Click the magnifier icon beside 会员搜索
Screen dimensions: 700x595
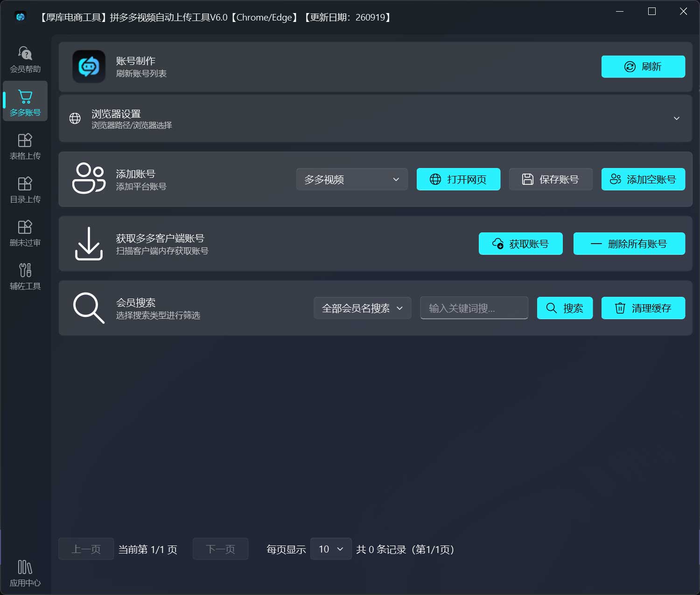click(x=89, y=308)
